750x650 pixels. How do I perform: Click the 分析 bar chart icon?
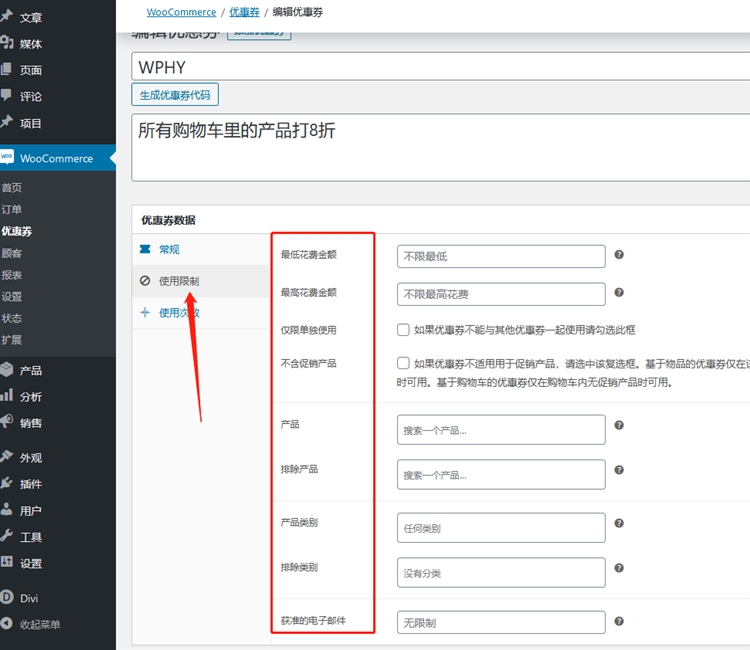coord(7,395)
